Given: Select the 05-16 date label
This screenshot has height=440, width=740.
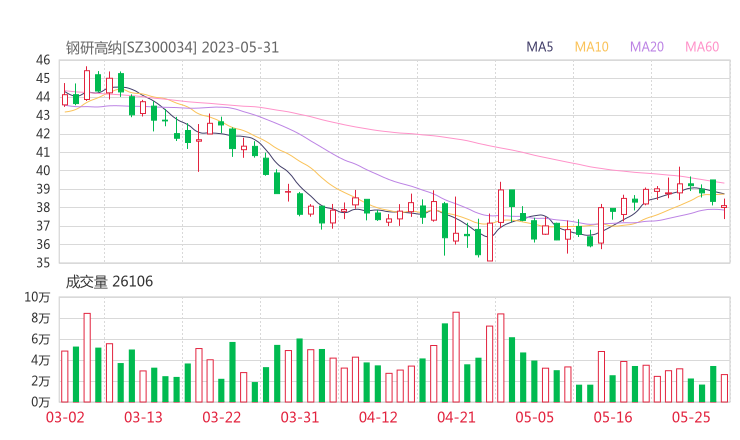Looking at the screenshot, I should [613, 417].
